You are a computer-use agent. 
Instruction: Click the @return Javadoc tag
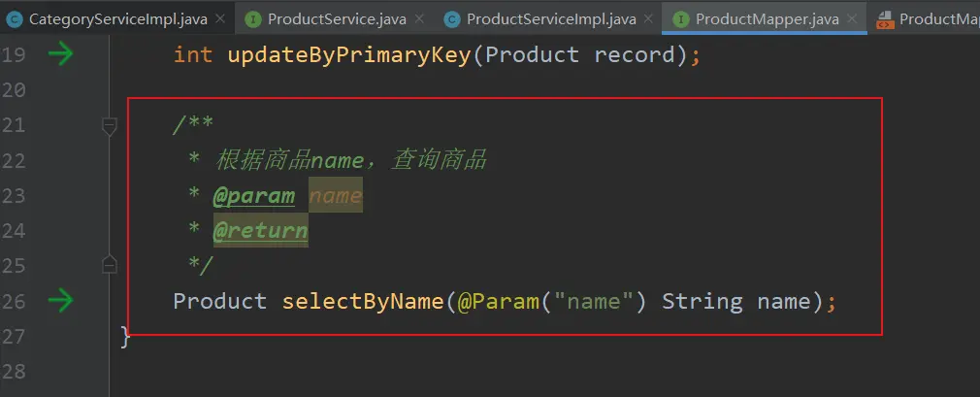point(261,231)
